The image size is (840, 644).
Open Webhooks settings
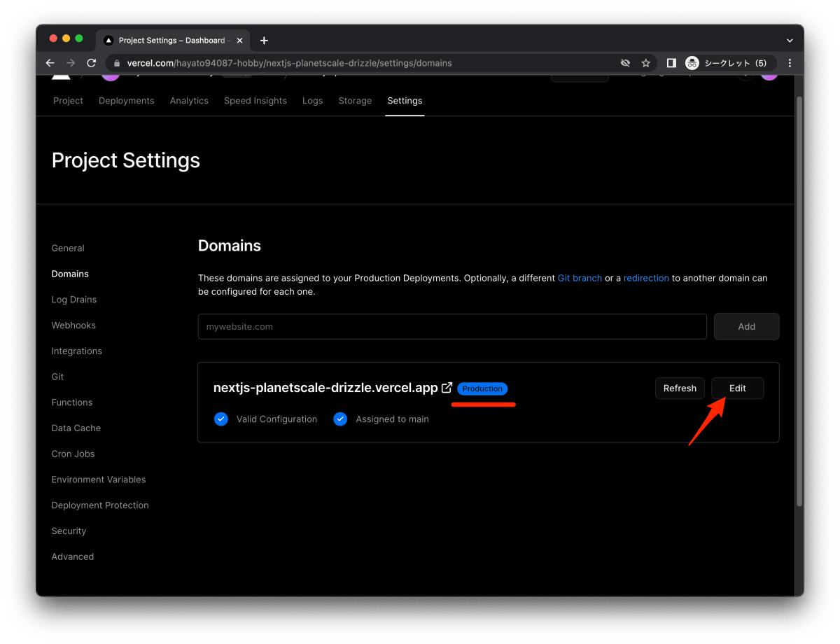[x=73, y=325]
